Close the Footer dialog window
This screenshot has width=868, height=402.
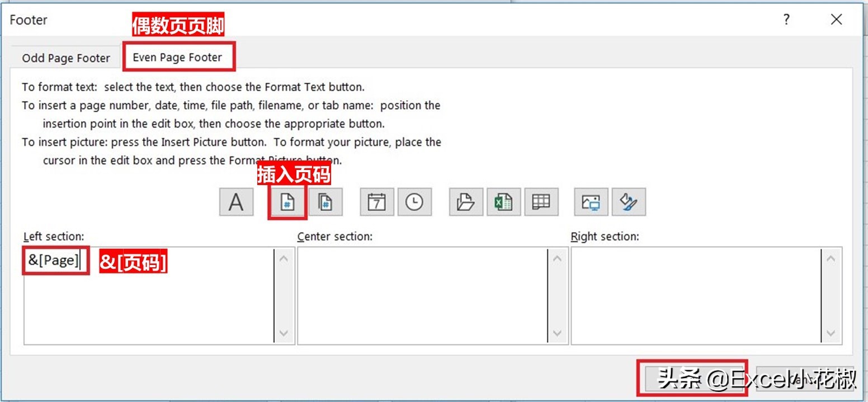pyautogui.click(x=836, y=20)
